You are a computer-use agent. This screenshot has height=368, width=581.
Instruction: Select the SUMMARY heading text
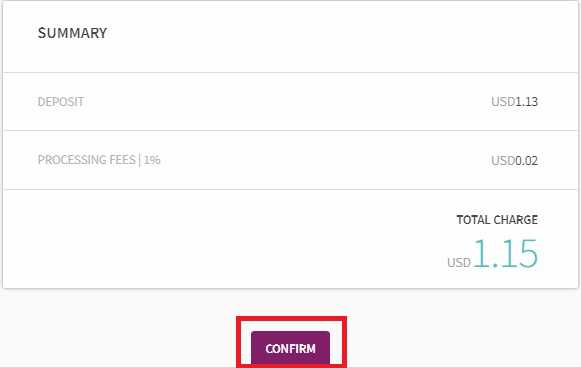click(72, 33)
